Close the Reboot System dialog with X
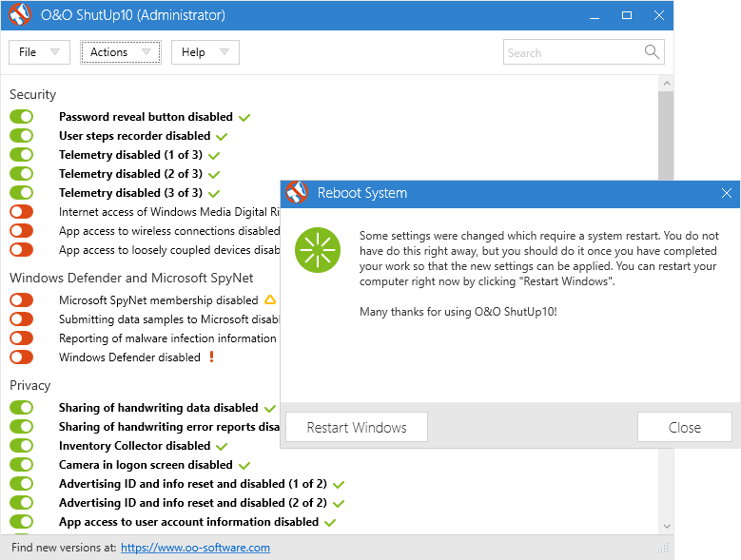The height and width of the screenshot is (560, 741). 727,193
